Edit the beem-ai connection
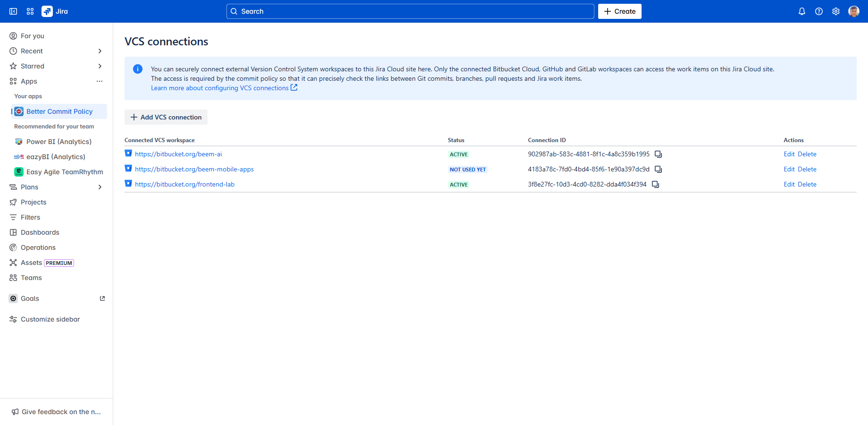868x425 pixels. coord(789,154)
